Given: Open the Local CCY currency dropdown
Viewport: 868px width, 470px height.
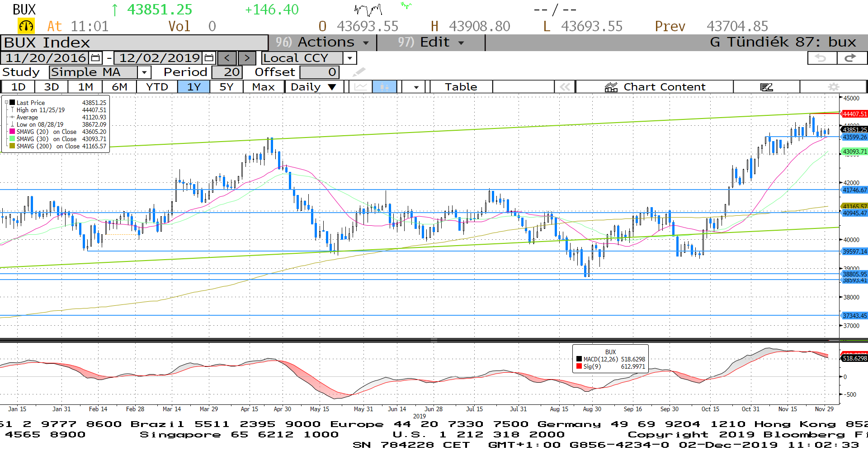Looking at the screenshot, I should [x=349, y=58].
